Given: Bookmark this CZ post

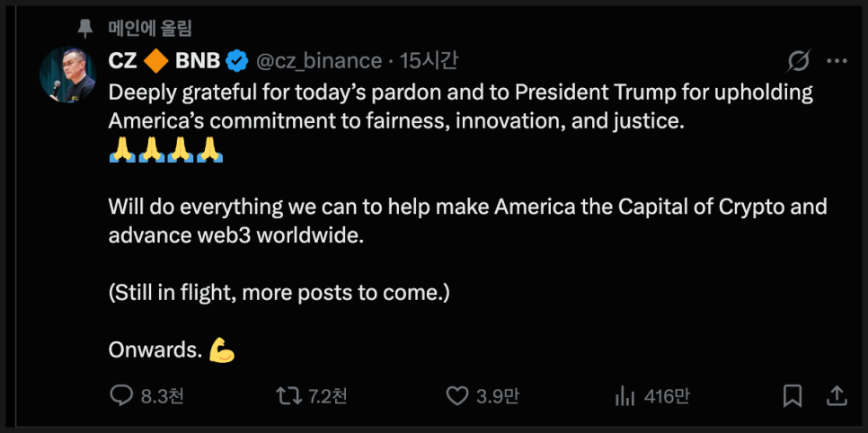Looking at the screenshot, I should tap(793, 395).
